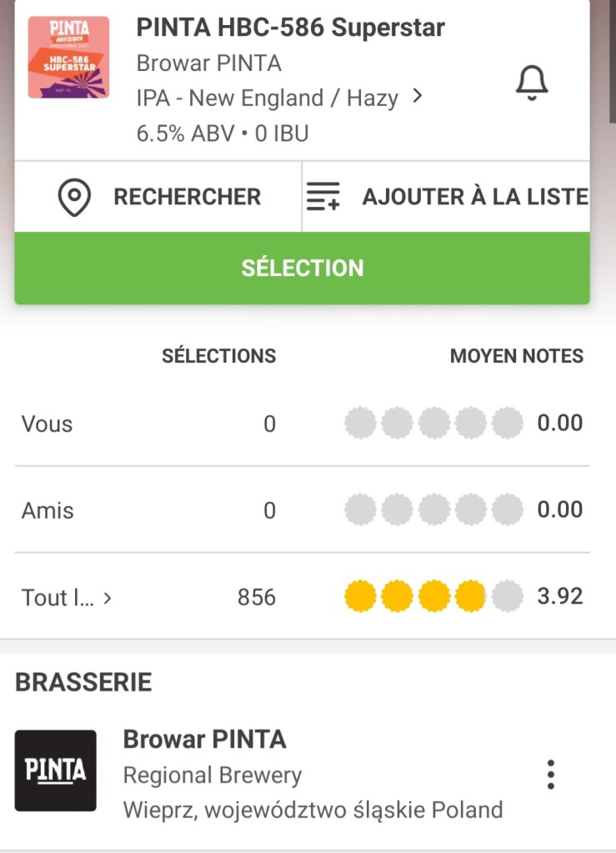616x853 pixels.
Task: Expand the IPA New England style chevron
Action: (x=418, y=97)
